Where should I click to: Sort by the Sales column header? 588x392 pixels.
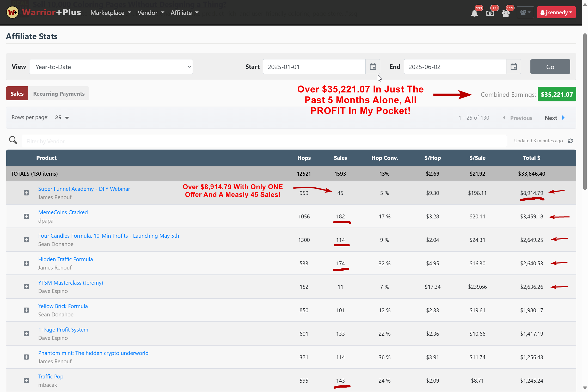tap(340, 158)
